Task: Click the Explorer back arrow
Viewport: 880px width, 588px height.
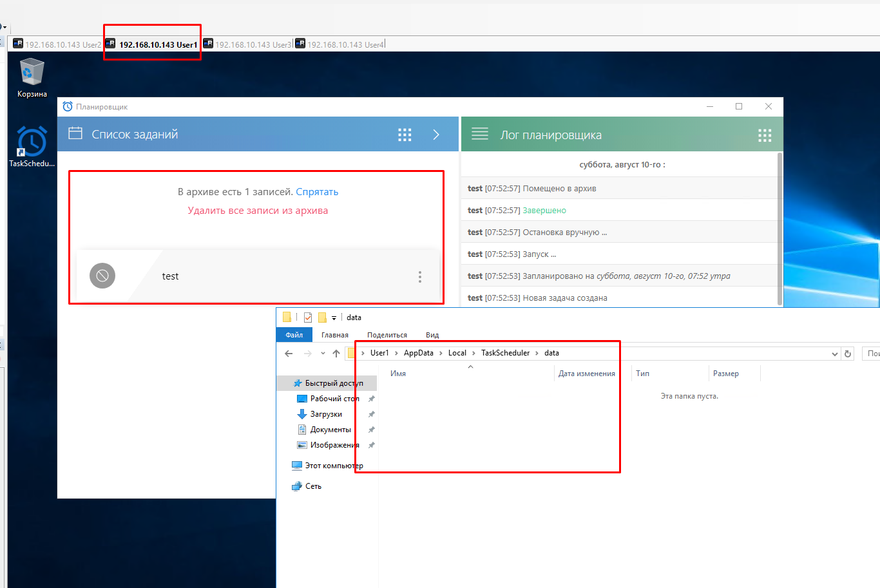Action: 289,354
